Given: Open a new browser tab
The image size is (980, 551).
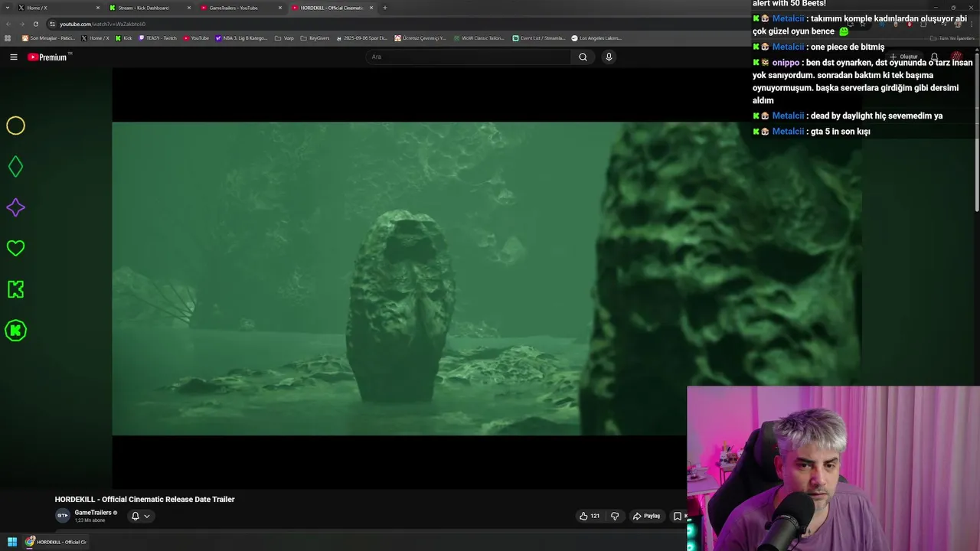Looking at the screenshot, I should 385,8.
